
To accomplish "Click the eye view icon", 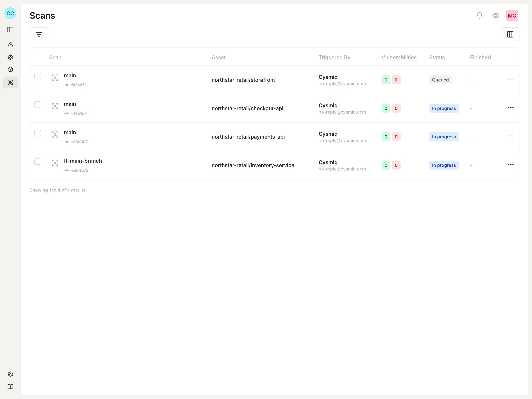I will point(496,16).
